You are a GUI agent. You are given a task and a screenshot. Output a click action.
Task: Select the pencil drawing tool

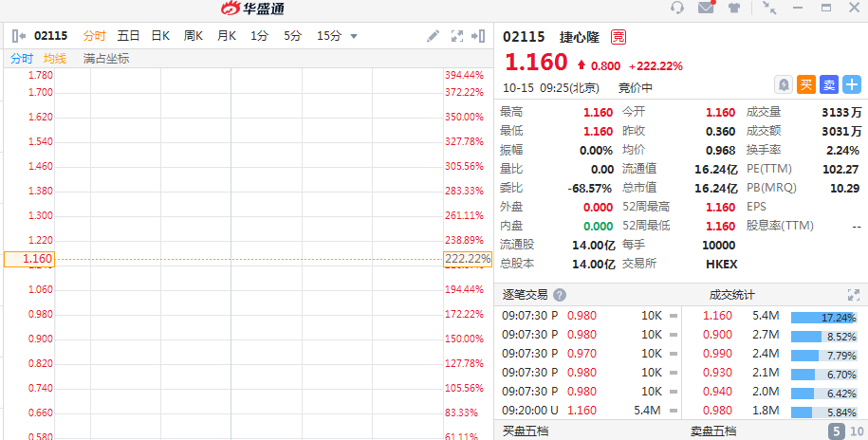(433, 37)
